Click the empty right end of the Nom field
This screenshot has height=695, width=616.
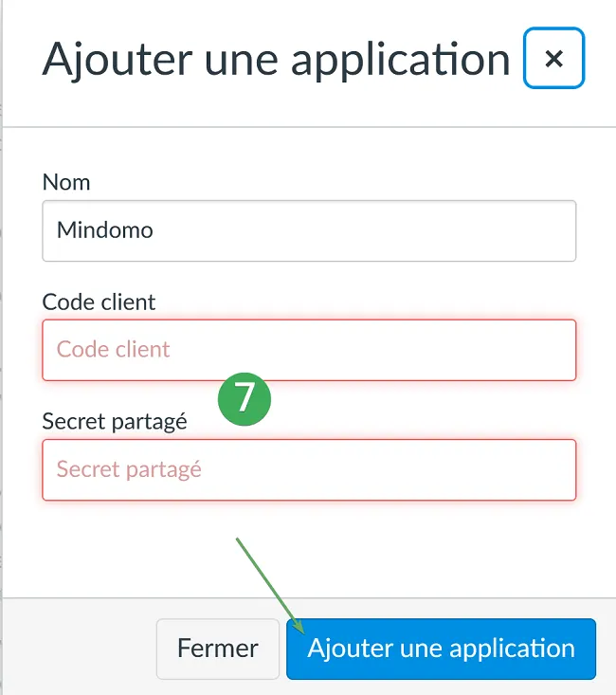pyautogui.click(x=510, y=231)
